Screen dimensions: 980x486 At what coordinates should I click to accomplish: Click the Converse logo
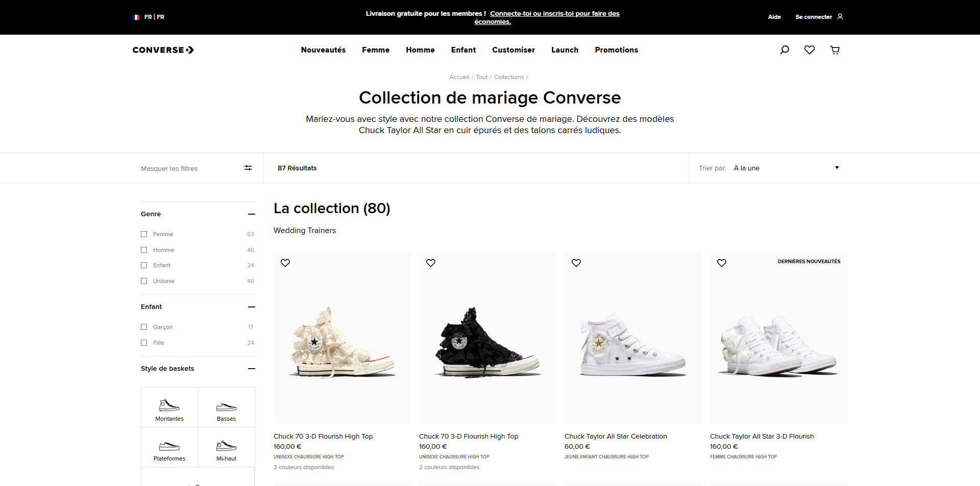pyautogui.click(x=163, y=50)
